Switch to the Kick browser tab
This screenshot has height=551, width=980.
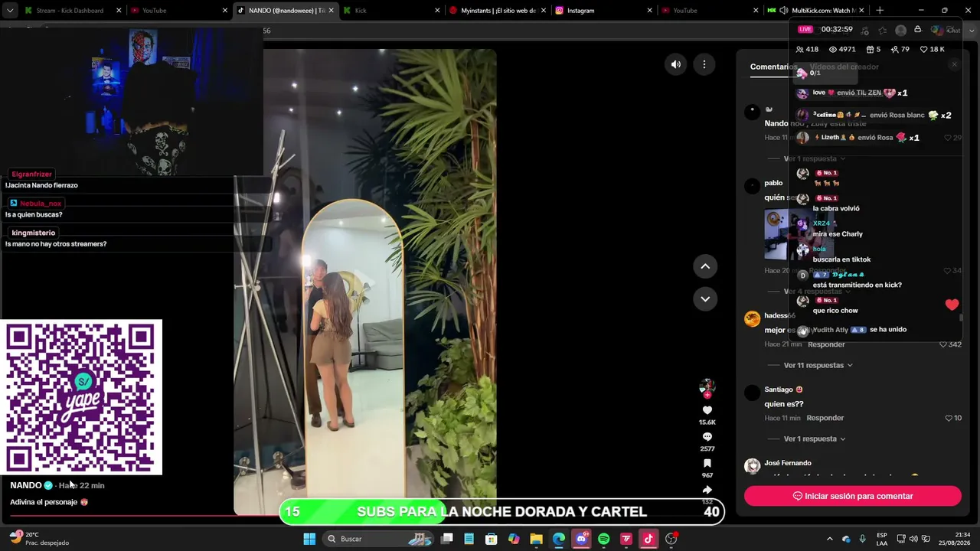tap(390, 11)
